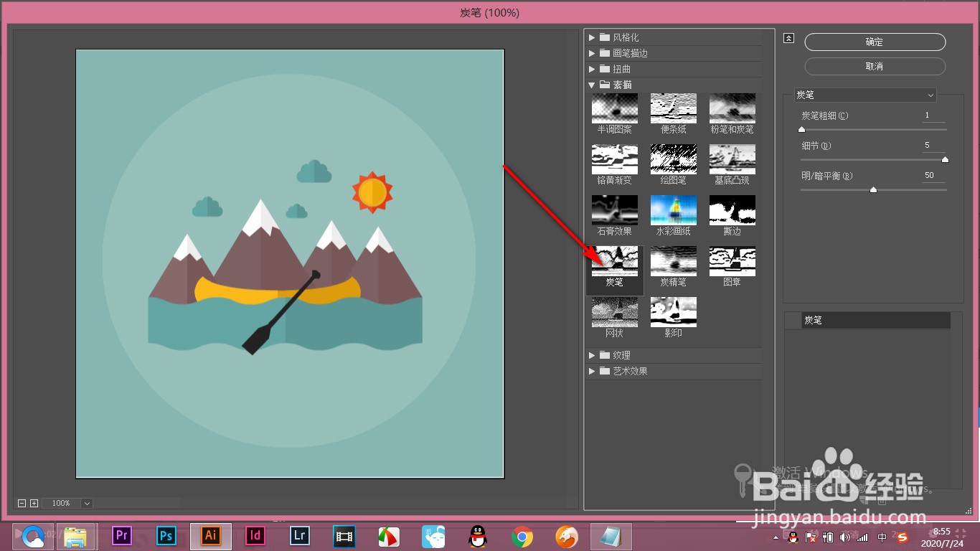Cancel with the 取消 button
980x551 pixels.
(x=875, y=66)
